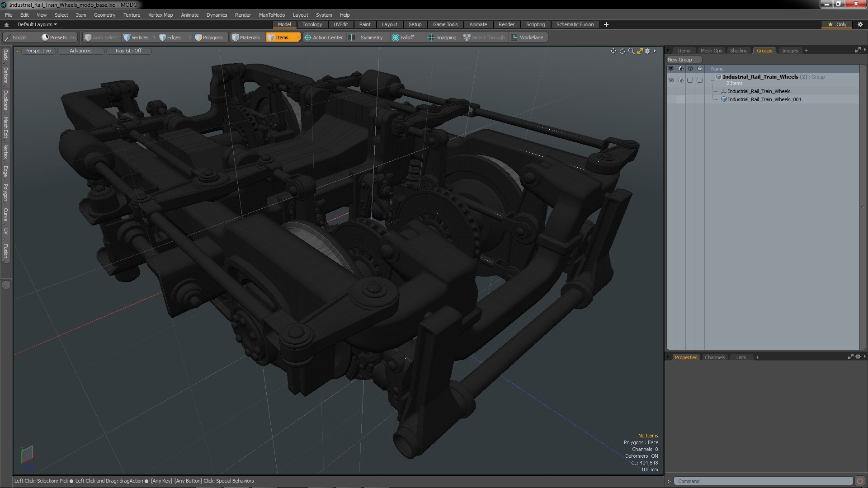Open the Duplicate vertical sidebar tab
868x488 pixels.
tap(5, 101)
